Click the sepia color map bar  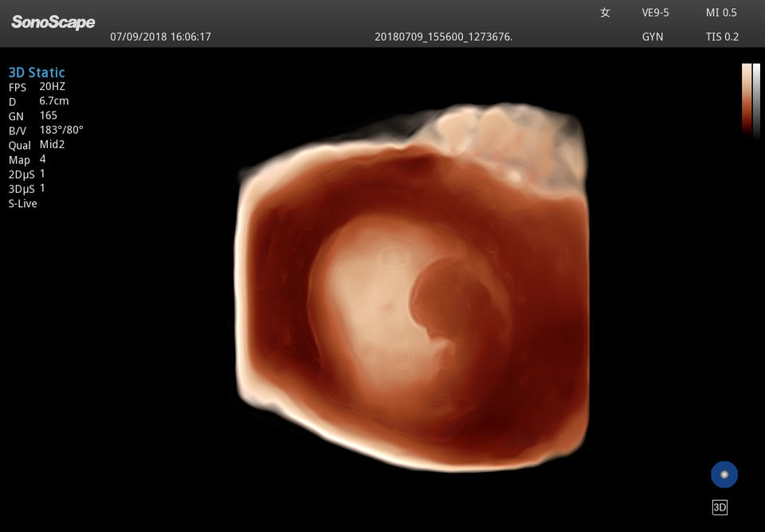747,99
